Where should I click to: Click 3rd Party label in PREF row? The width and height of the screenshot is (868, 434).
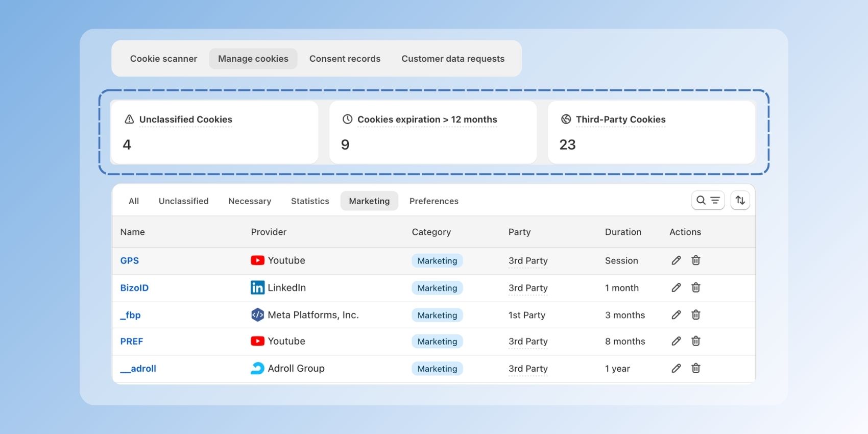(x=528, y=341)
